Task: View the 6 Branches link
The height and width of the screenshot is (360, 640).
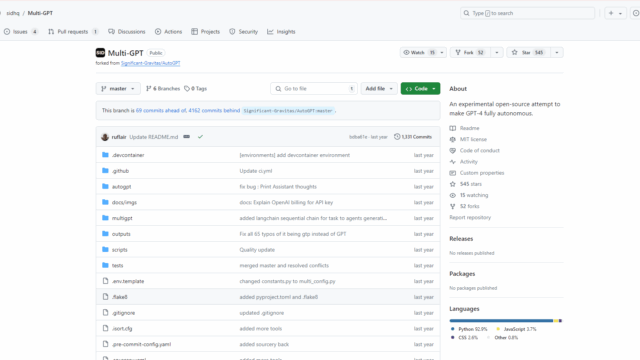Action: [x=163, y=89]
